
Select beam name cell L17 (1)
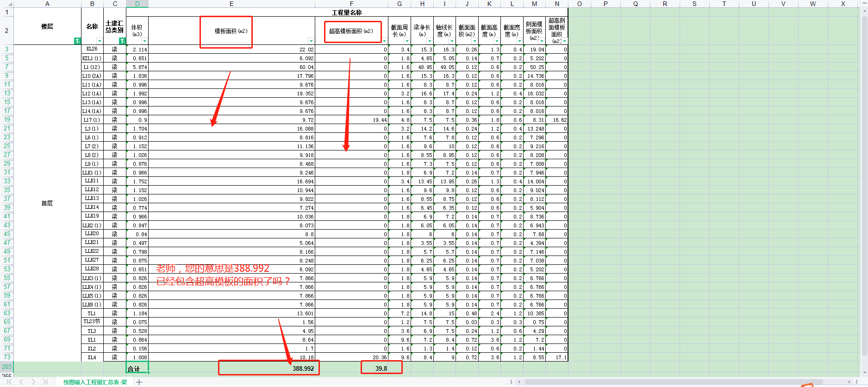(92, 120)
